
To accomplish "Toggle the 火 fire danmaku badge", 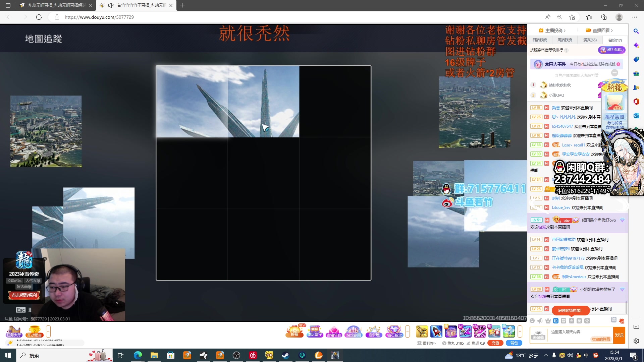I will coord(572,321).
